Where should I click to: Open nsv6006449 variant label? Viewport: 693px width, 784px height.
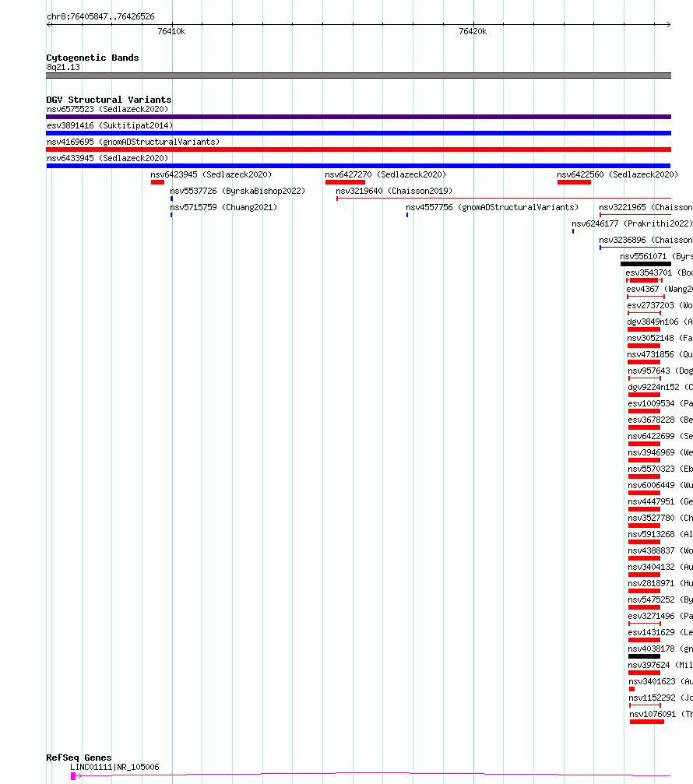(660, 485)
